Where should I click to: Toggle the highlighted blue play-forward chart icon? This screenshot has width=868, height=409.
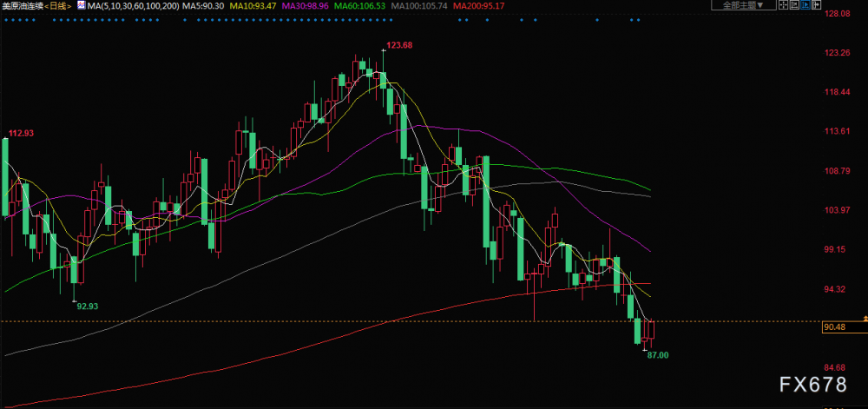pyautogui.click(x=806, y=5)
